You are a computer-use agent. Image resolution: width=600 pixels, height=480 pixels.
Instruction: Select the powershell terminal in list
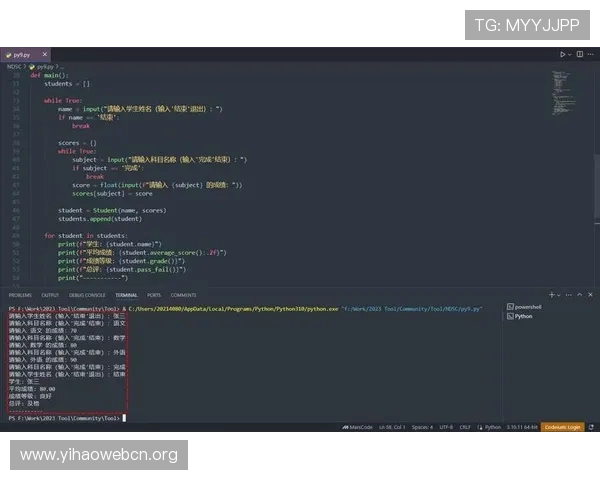pos(527,306)
